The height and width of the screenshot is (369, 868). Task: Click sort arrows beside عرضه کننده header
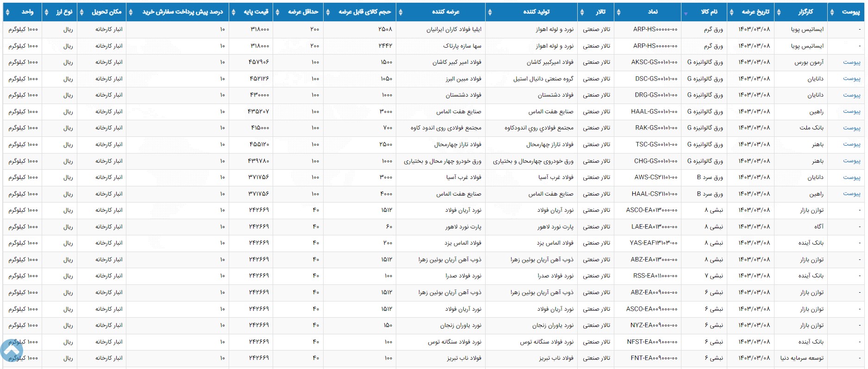[x=400, y=12]
